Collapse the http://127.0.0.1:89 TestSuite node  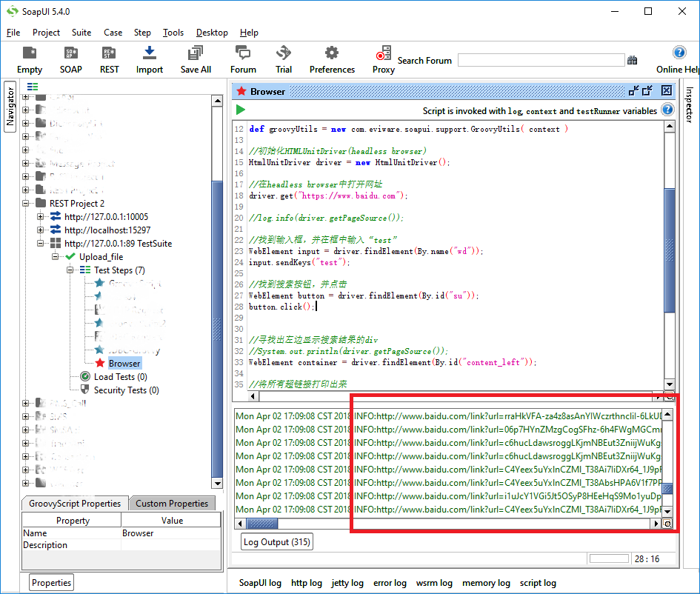(x=41, y=244)
